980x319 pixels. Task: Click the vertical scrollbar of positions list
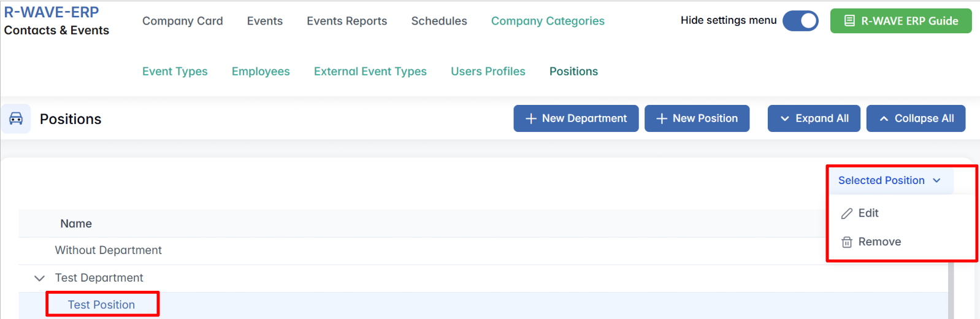click(x=951, y=290)
